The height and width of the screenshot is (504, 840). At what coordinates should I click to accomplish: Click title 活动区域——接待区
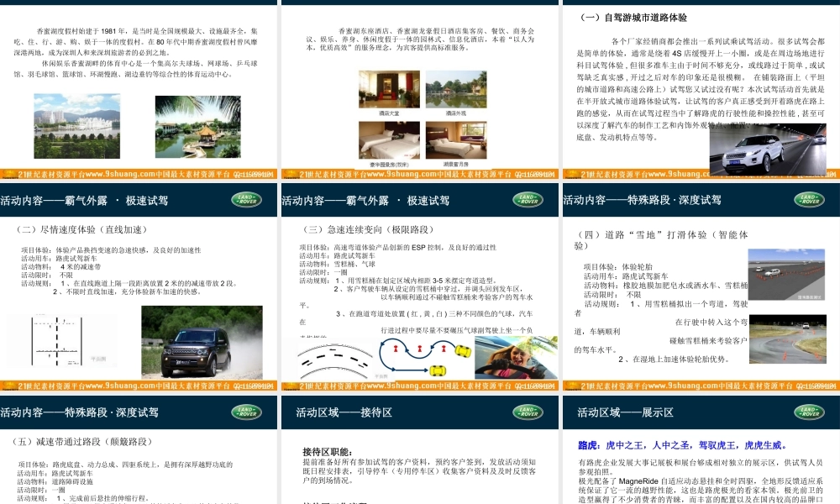pos(344,412)
